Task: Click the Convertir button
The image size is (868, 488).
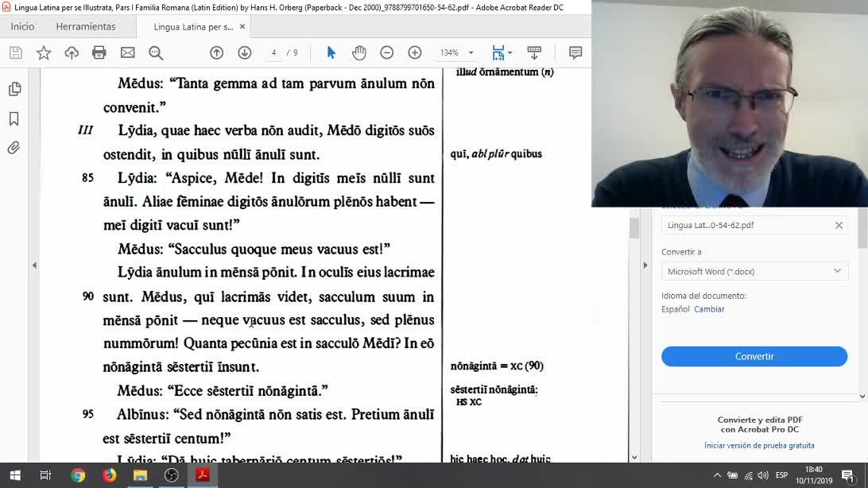Action: (x=754, y=356)
